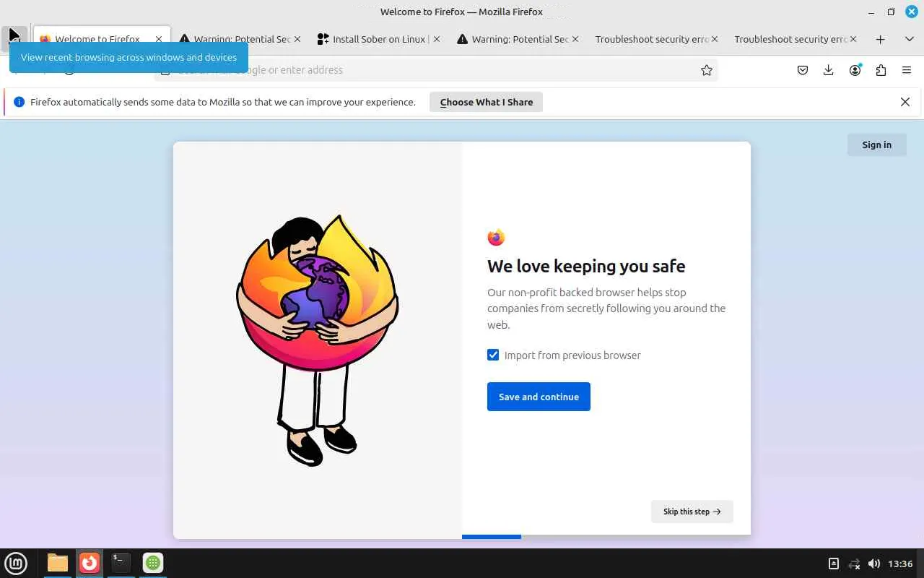924x578 pixels.
Task: Dismiss the data sharing notification bar
Action: tap(905, 102)
